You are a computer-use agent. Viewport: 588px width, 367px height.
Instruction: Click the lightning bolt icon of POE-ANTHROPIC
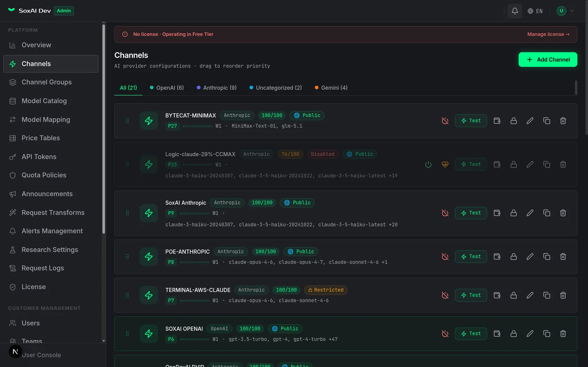pyautogui.click(x=149, y=256)
